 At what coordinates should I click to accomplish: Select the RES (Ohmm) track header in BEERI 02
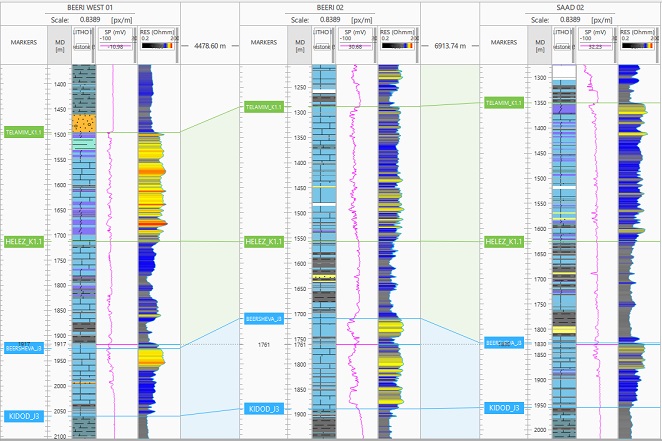pyautogui.click(x=397, y=31)
